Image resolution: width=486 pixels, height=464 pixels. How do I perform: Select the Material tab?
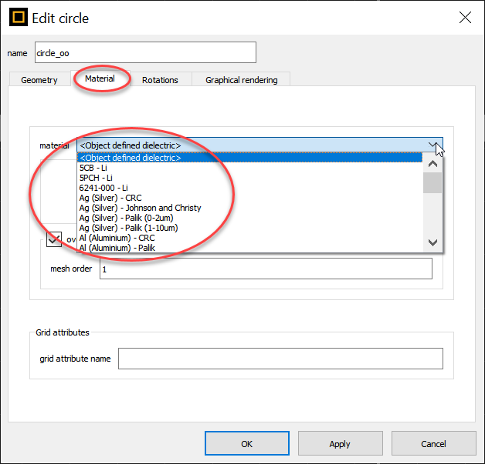pyautogui.click(x=100, y=79)
